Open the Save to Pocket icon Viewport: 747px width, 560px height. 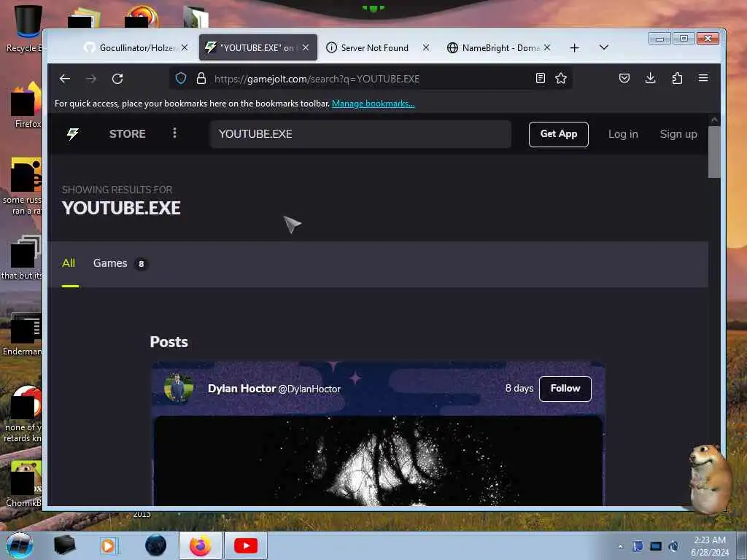click(x=624, y=78)
